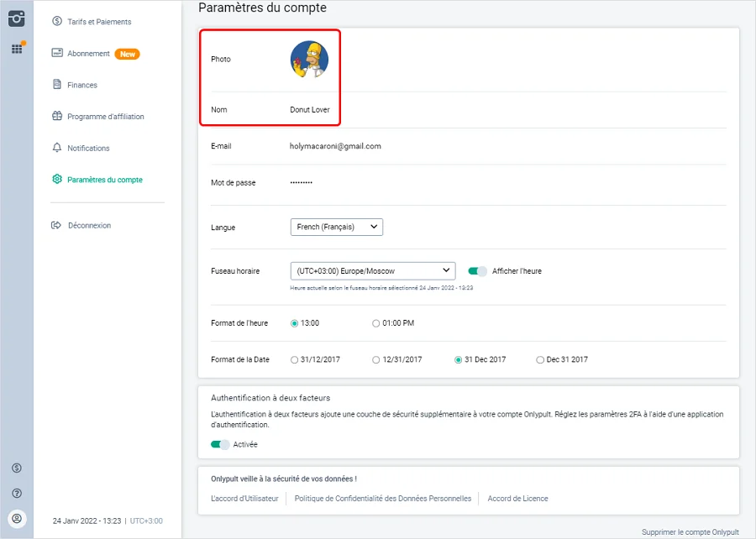
Task: Click the user profile icon in rail
Action: click(x=17, y=518)
